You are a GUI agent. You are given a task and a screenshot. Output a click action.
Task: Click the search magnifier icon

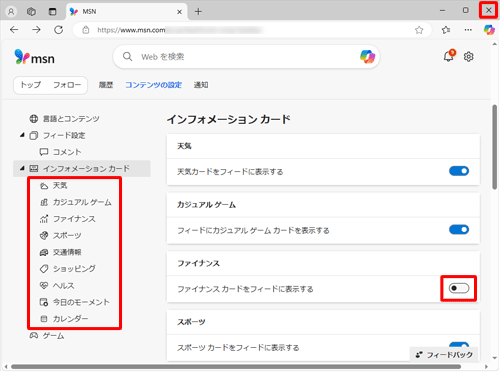[x=127, y=56]
